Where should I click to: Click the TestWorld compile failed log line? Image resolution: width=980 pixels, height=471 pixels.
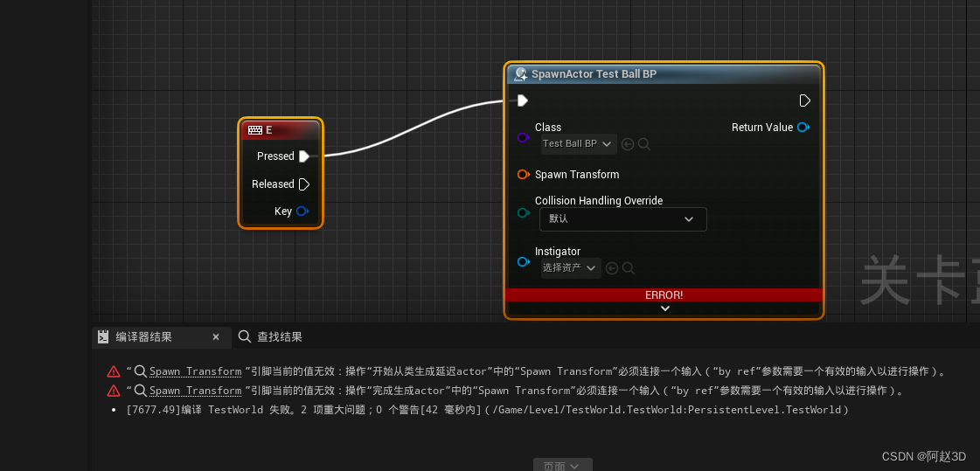click(487, 410)
